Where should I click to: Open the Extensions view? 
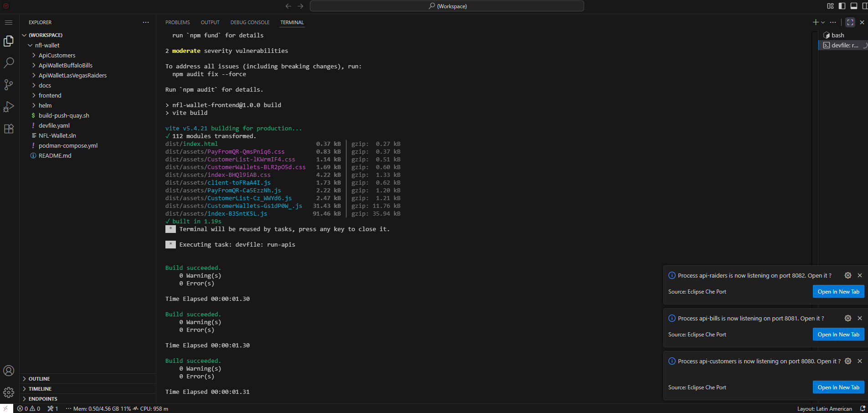(9, 129)
